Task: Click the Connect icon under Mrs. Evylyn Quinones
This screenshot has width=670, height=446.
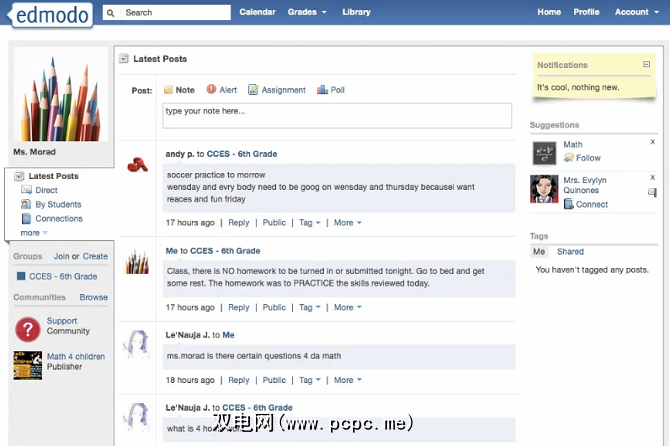Action: (x=568, y=204)
